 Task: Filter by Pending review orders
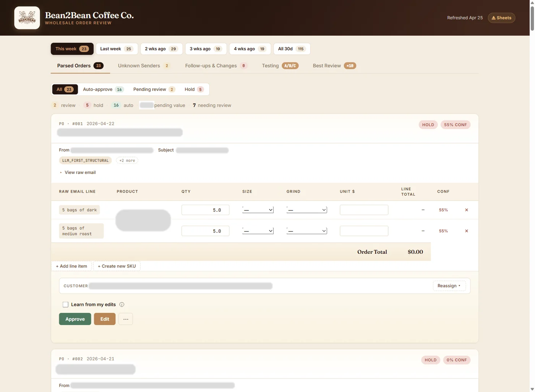pos(154,89)
